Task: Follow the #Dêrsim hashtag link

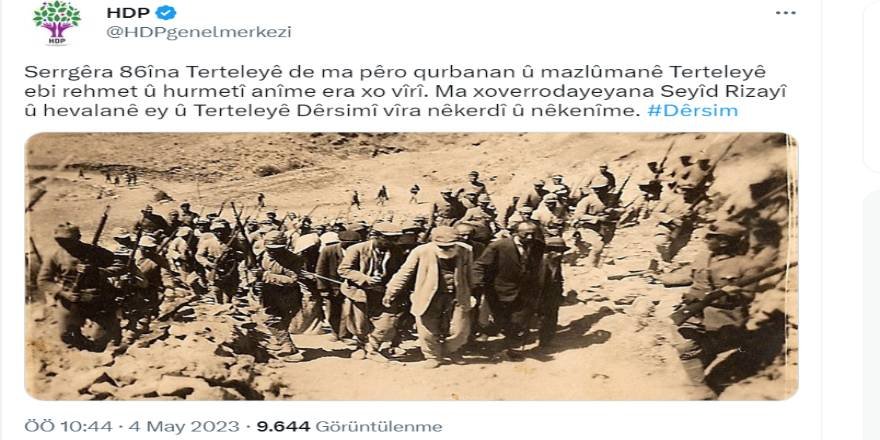Action: pyautogui.click(x=692, y=111)
